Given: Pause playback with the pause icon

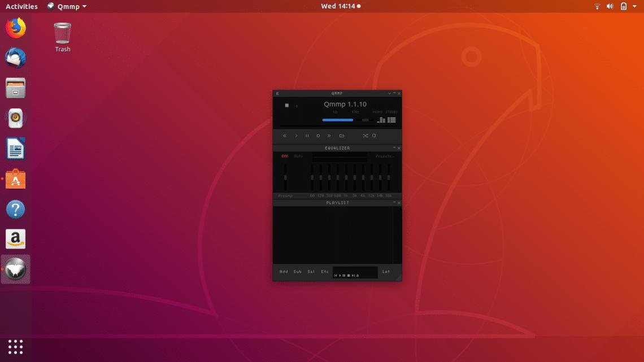Looking at the screenshot, I should point(307,136).
